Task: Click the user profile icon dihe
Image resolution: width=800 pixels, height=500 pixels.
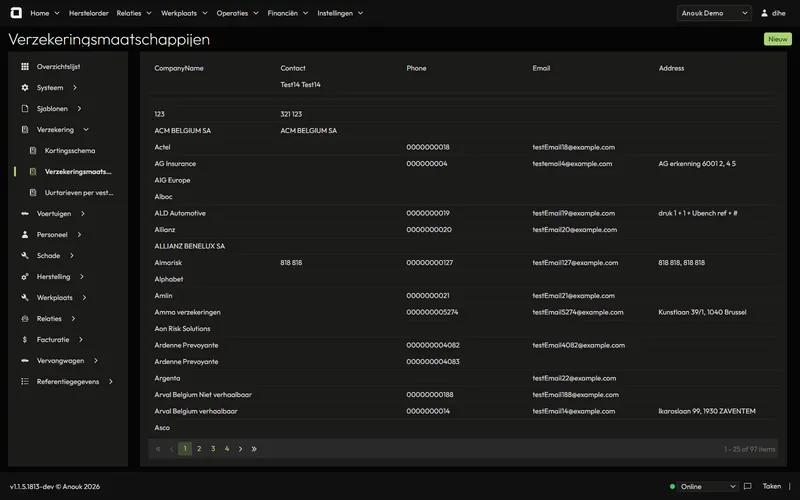Action: click(x=764, y=13)
